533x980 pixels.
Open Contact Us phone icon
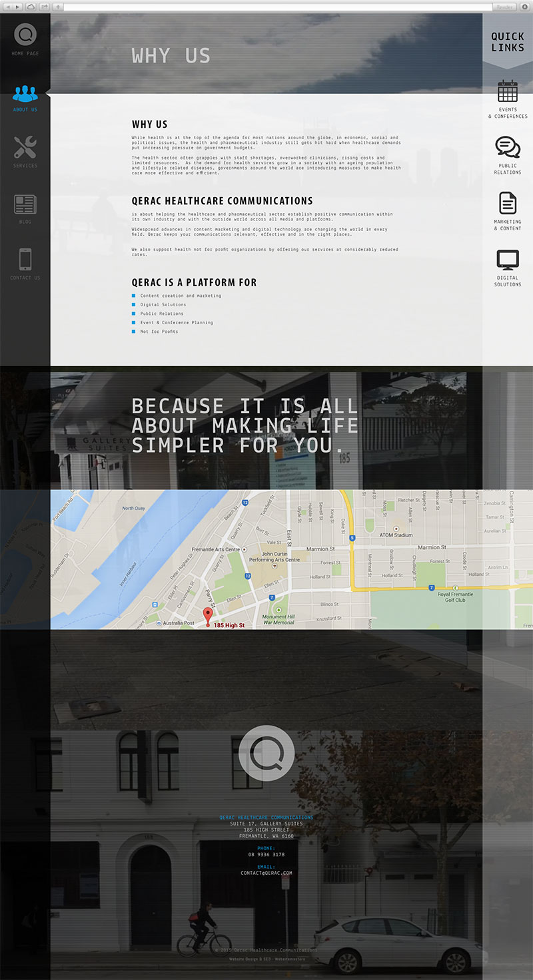25,259
